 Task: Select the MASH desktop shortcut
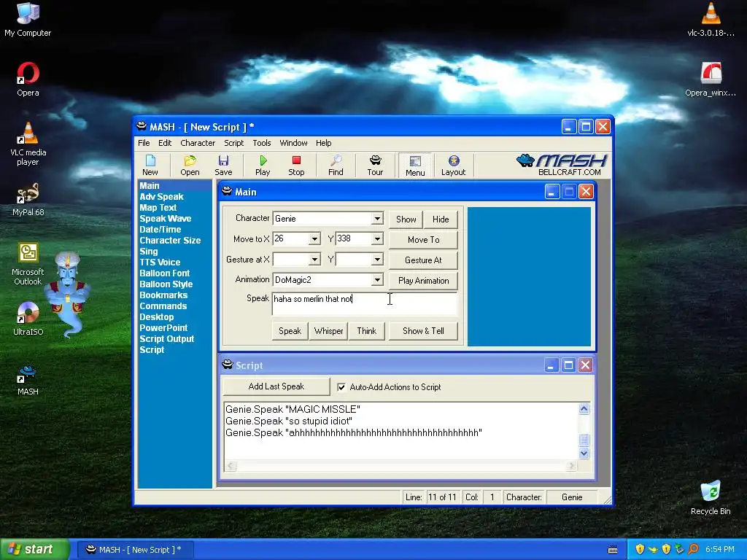pyautogui.click(x=28, y=380)
